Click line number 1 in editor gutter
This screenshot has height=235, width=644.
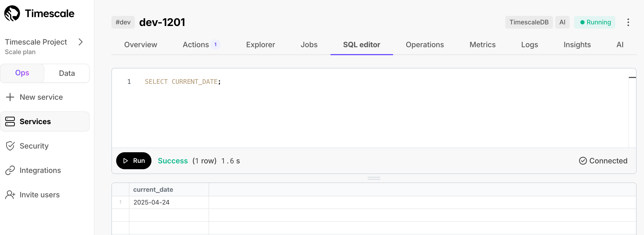(129, 82)
